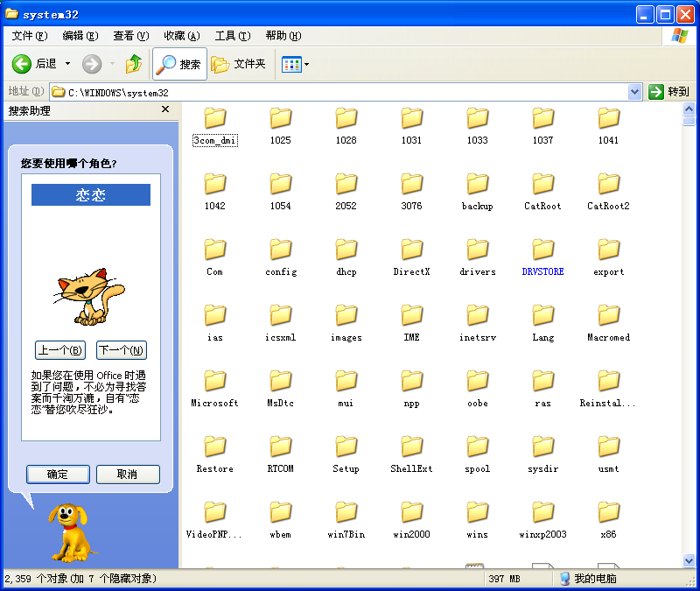The image size is (700, 591).
Task: Go up one folder level icon
Action: coord(134,64)
